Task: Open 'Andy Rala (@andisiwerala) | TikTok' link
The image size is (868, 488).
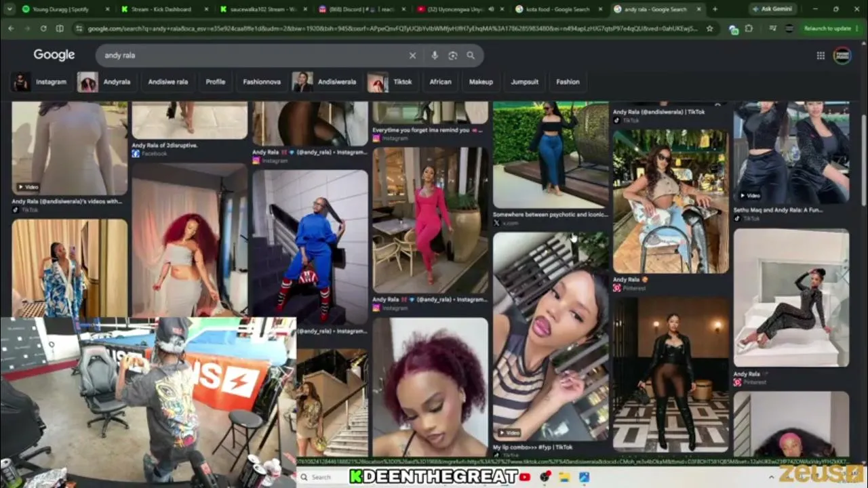Action: click(659, 112)
